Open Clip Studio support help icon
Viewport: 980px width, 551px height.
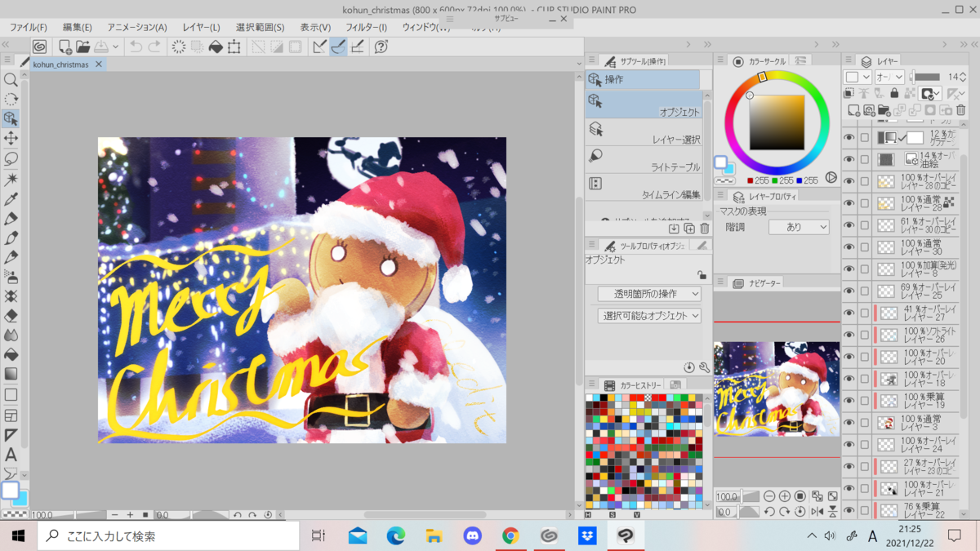coord(381,47)
